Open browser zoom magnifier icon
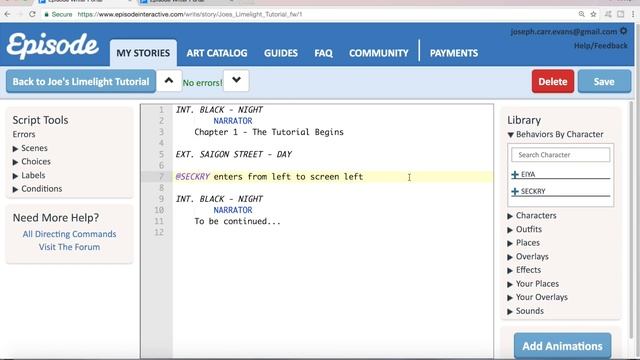The image size is (640, 360). (x=581, y=14)
